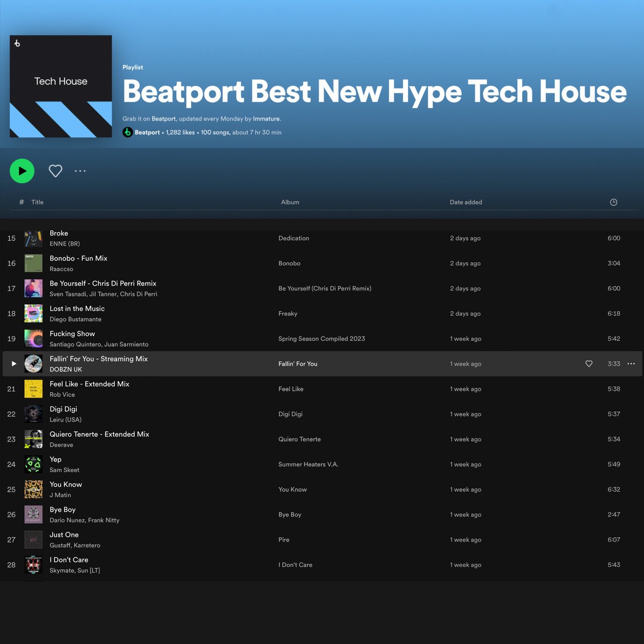Open the Be Yourself (Chris Di Perri Remix) album
644x644 pixels.
pos(325,289)
